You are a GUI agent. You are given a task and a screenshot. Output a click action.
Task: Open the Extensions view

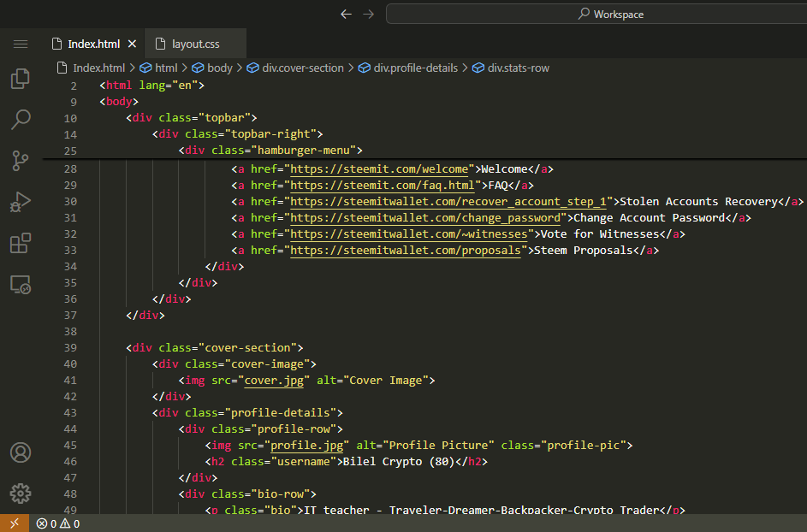tap(21, 244)
